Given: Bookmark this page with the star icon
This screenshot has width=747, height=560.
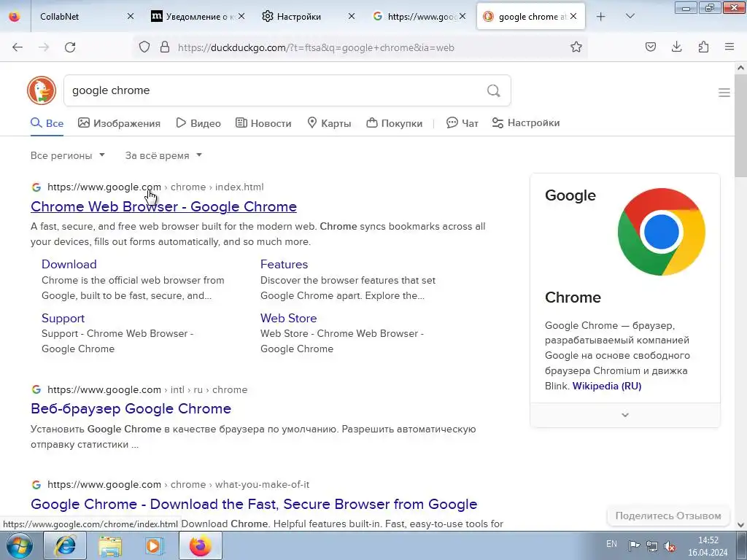Looking at the screenshot, I should coord(576,47).
